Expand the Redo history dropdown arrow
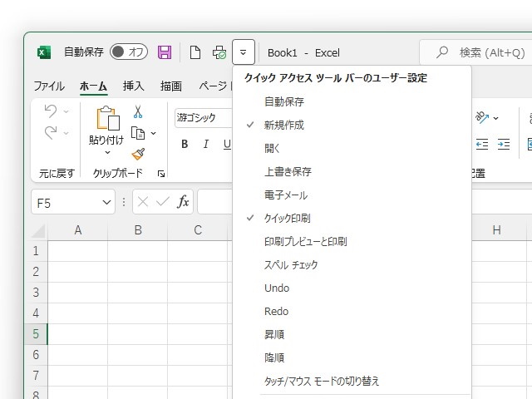The image size is (532, 399). [x=66, y=133]
